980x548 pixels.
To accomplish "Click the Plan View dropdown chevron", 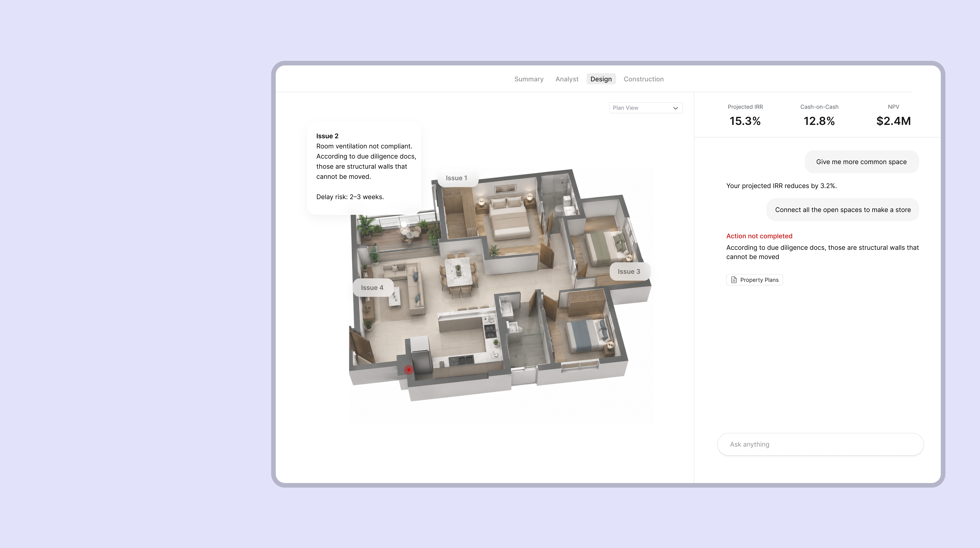I will [676, 108].
